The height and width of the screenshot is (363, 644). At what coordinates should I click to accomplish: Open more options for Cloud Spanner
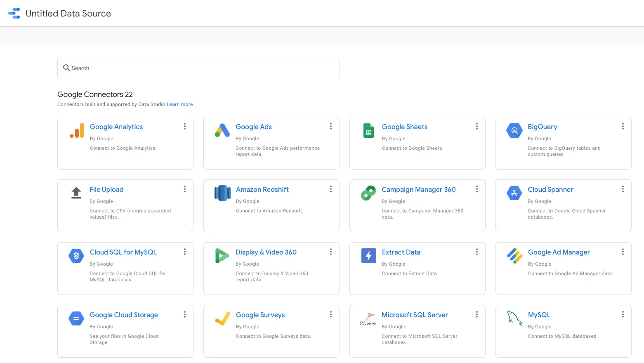coord(623,189)
